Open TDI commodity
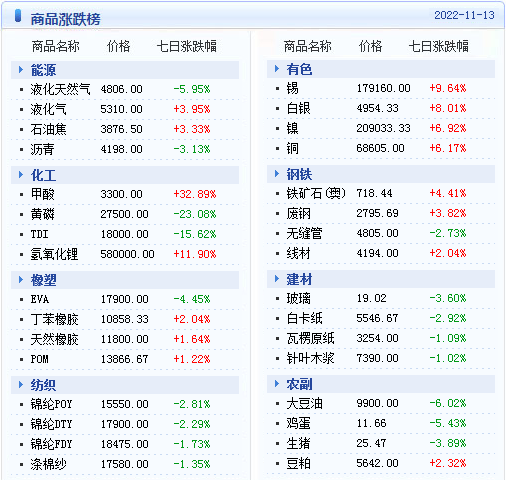 click(39, 234)
